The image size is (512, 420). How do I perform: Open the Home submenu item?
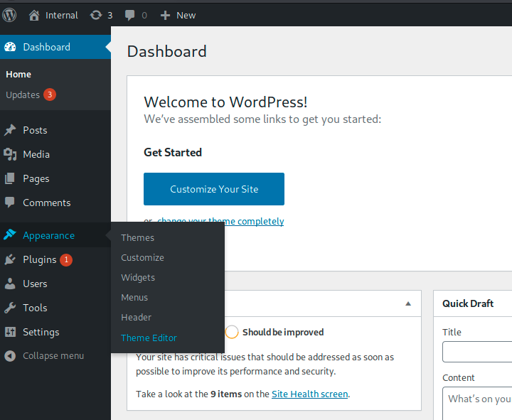point(18,75)
